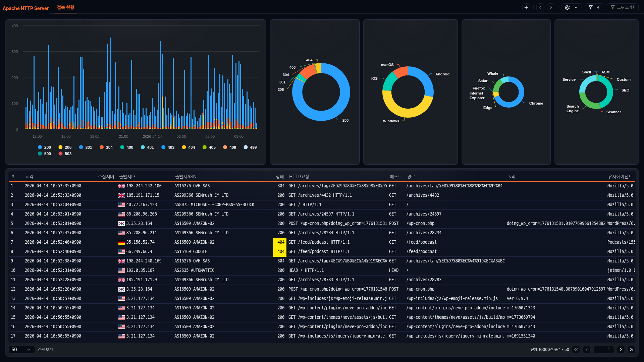Click the 304 legend color dot

[102, 147]
